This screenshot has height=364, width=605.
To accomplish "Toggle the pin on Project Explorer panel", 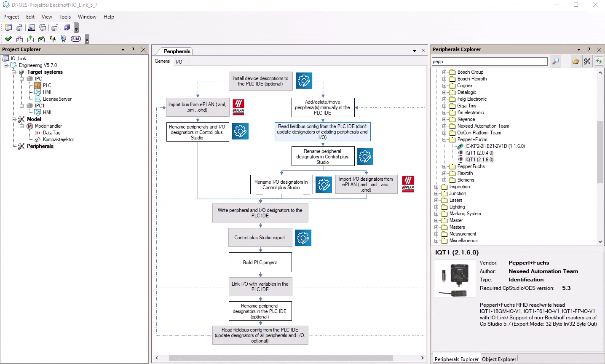I will (x=133, y=49).
